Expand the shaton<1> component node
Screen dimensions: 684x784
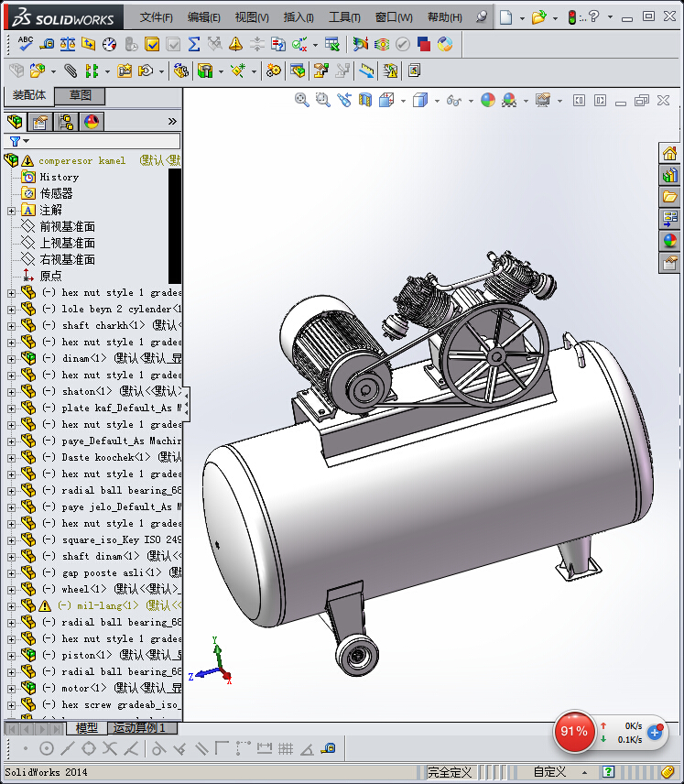tap(12, 392)
